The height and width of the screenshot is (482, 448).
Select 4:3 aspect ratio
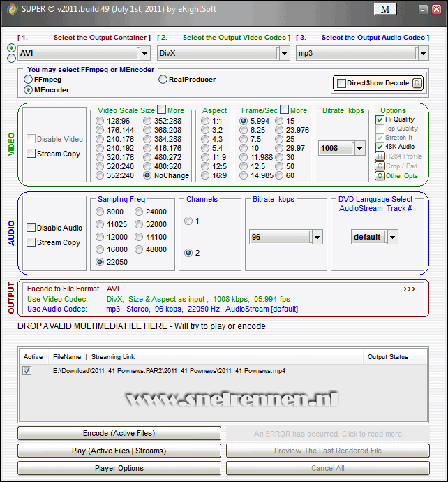[205, 139]
